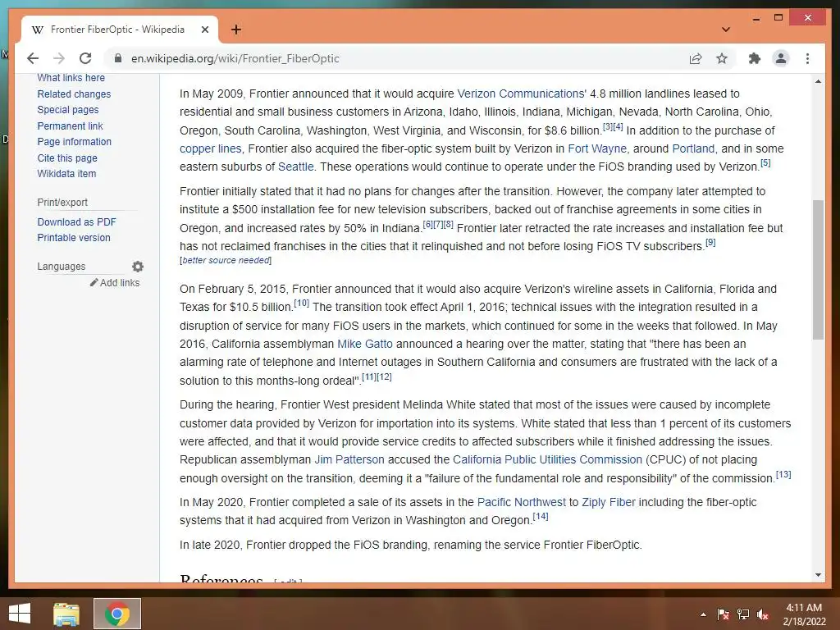Open the taskbar clock and date
Image resolution: width=840 pixels, height=630 pixels.
pos(804,614)
